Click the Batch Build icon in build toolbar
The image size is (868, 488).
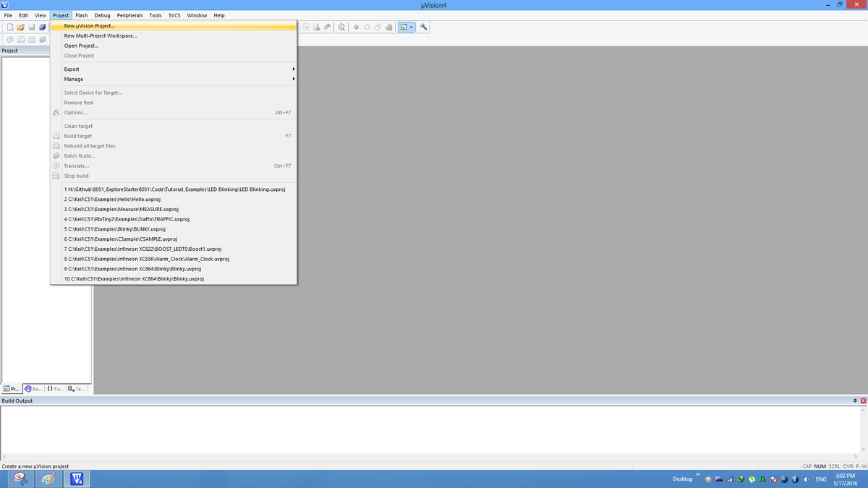point(43,39)
